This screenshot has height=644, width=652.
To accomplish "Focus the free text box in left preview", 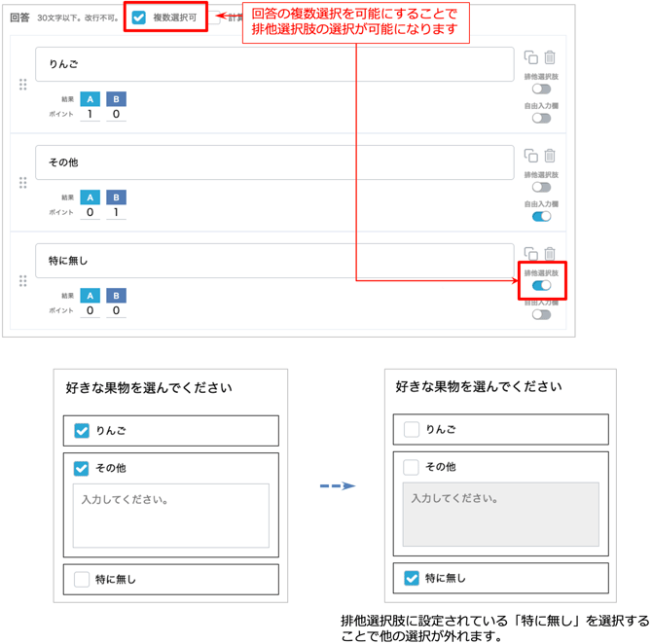I will [171, 516].
